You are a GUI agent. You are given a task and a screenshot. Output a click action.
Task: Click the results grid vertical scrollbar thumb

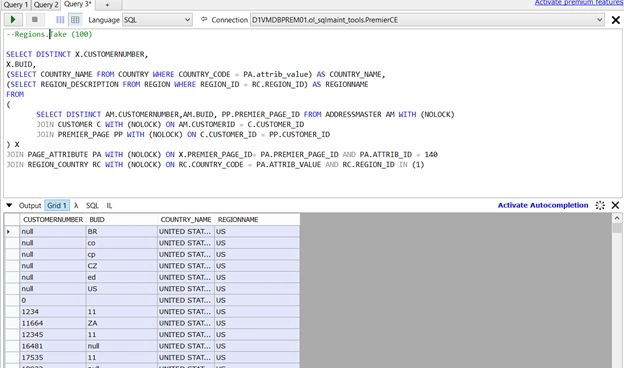(617, 228)
